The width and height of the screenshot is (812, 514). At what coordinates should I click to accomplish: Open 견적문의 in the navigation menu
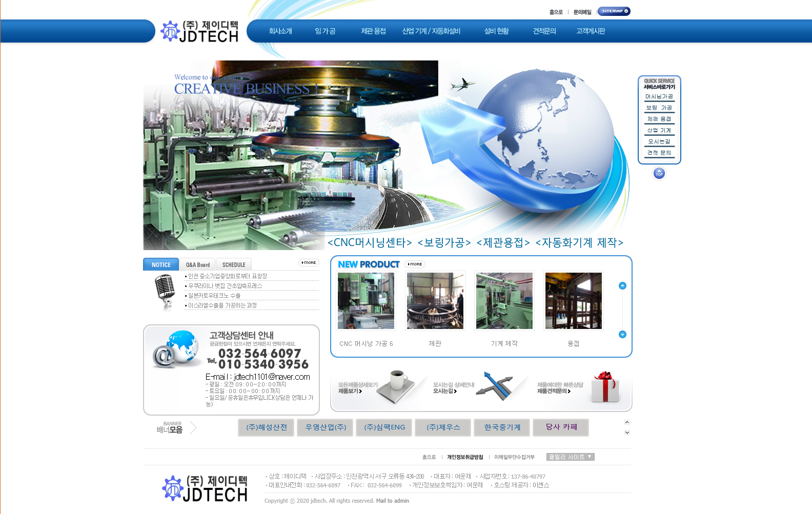(x=544, y=31)
